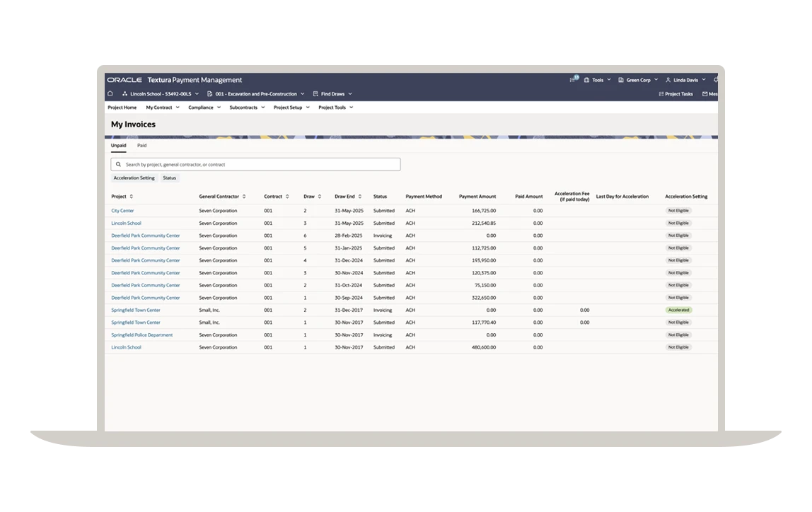
Task: Toggle the Status filter chip
Action: pos(169,178)
